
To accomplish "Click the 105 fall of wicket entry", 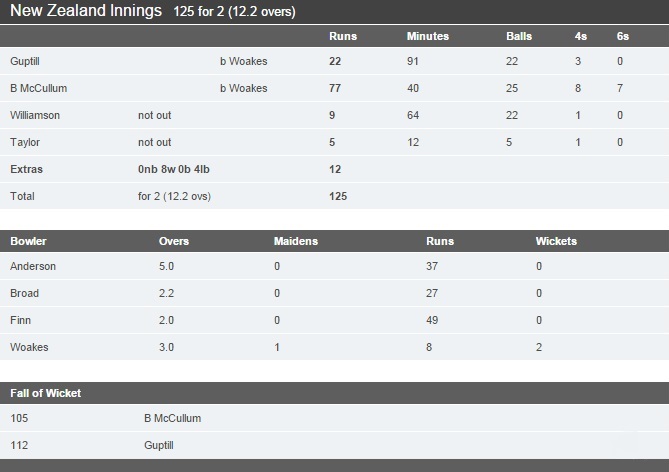I will 19,418.
